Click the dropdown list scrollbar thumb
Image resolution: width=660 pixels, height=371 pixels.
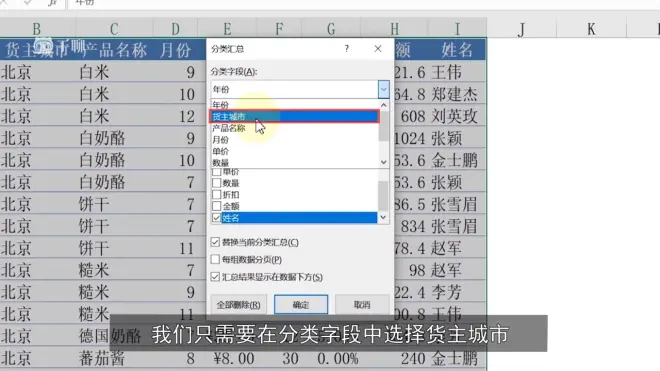(x=383, y=125)
